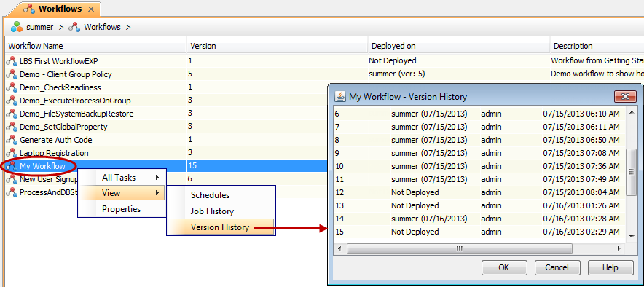Click the vertical scrollbar down arrow
Screen dimensions: 644x287
[x=632, y=236]
